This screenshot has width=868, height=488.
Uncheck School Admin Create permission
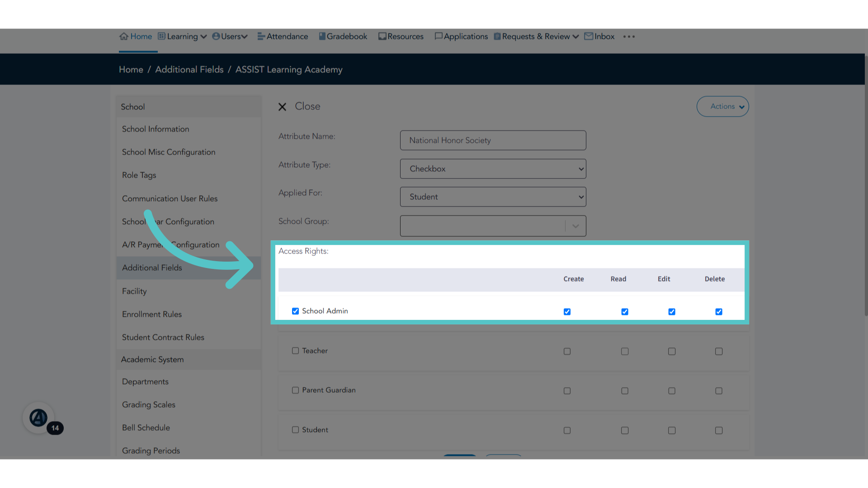pyautogui.click(x=567, y=312)
